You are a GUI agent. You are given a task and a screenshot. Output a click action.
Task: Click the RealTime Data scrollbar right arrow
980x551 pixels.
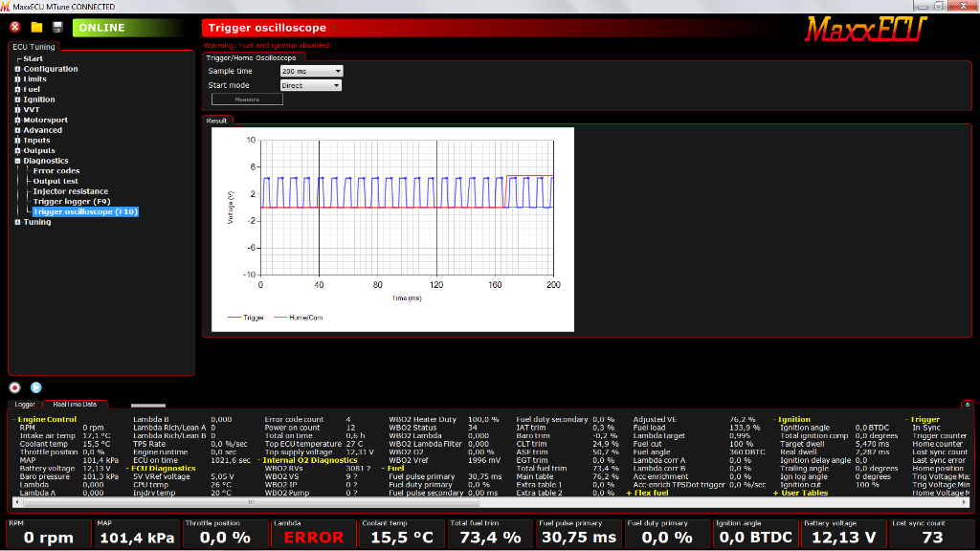(x=966, y=502)
